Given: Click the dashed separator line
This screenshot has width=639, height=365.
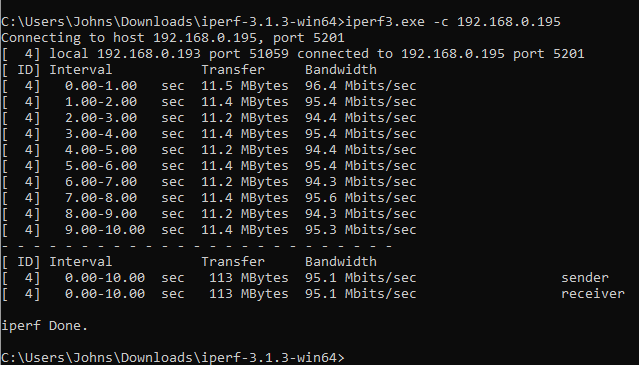Looking at the screenshot, I should pos(197,246).
